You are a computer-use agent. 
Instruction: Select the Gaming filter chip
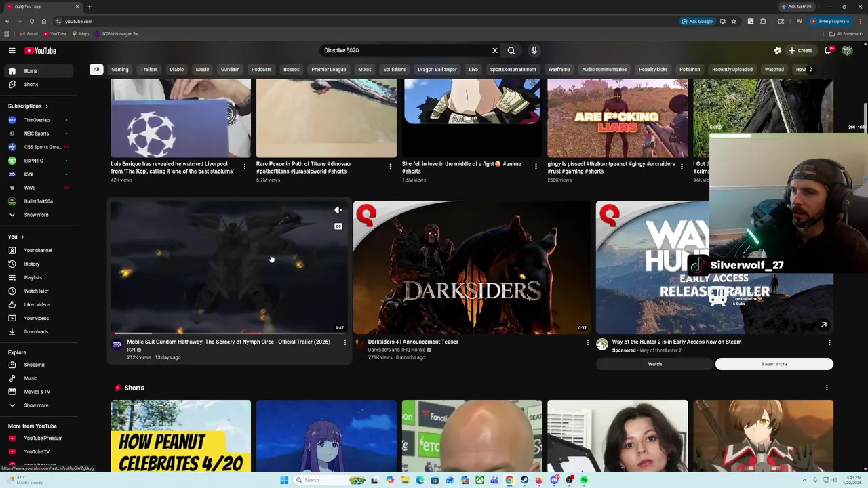coord(120,69)
